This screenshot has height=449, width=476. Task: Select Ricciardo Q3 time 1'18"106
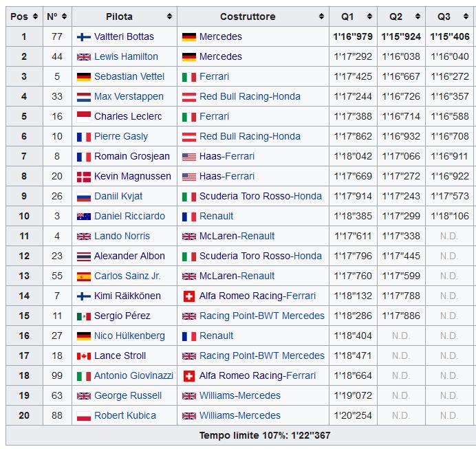(450, 217)
